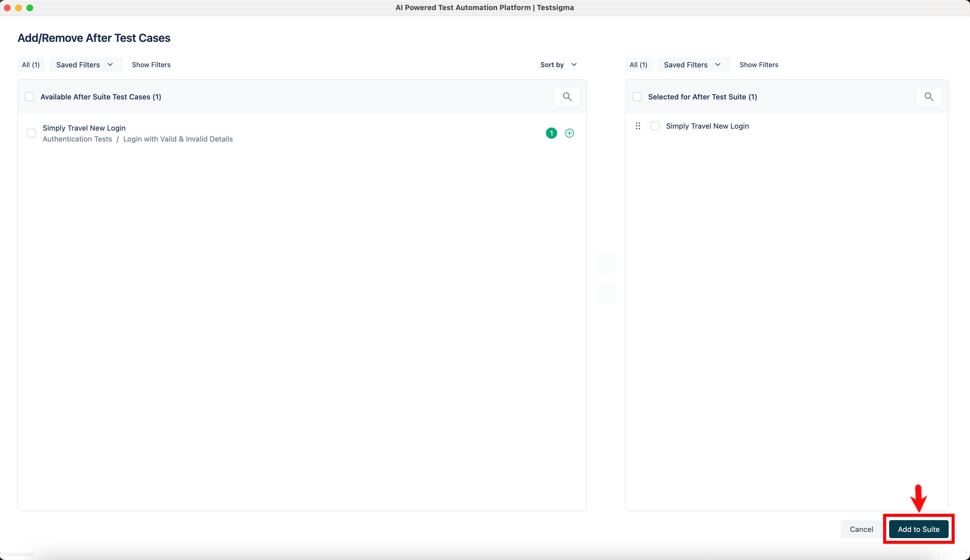Select the left All (1) filter tab

(x=31, y=65)
